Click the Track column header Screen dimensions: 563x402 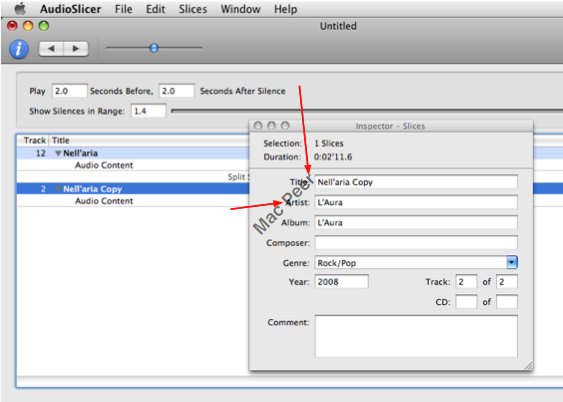[34, 140]
